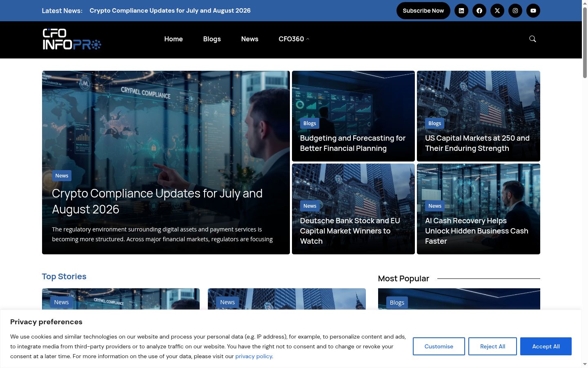Click the featured article excerpt text

163,234
